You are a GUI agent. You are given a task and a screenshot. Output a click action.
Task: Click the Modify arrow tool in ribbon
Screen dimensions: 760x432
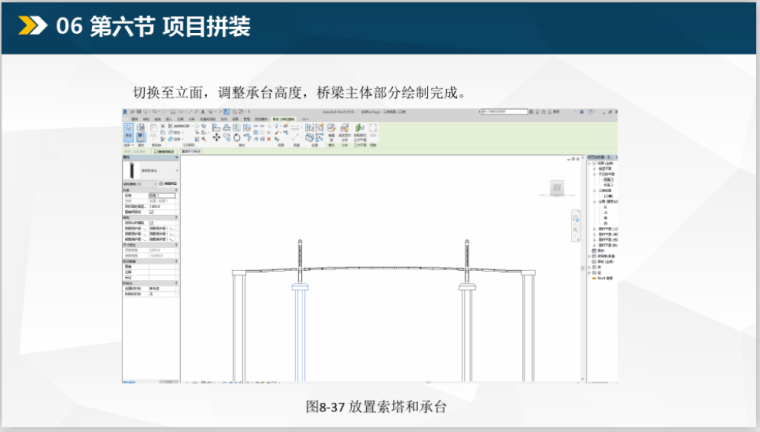[130, 131]
